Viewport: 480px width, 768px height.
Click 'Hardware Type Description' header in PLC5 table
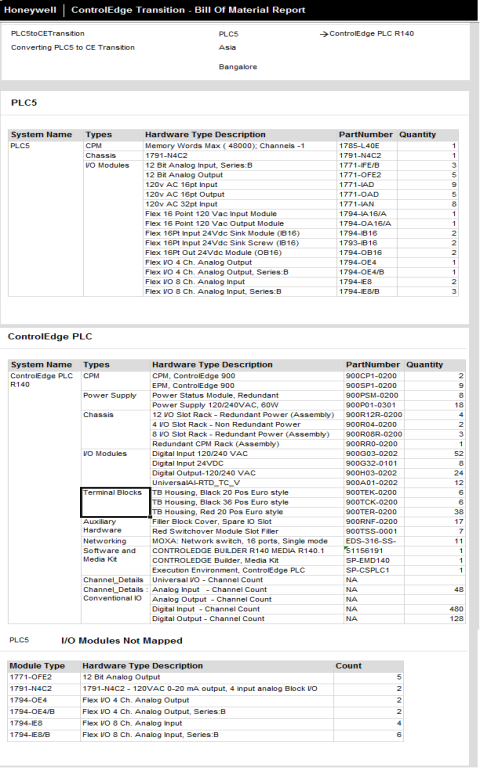205,135
